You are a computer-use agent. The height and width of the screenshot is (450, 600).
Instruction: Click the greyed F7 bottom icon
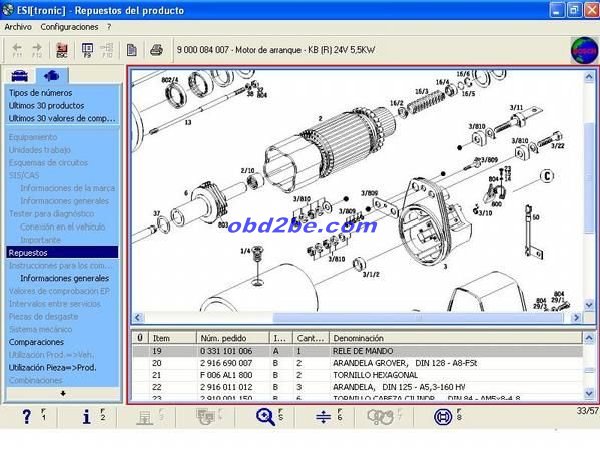tap(380, 417)
